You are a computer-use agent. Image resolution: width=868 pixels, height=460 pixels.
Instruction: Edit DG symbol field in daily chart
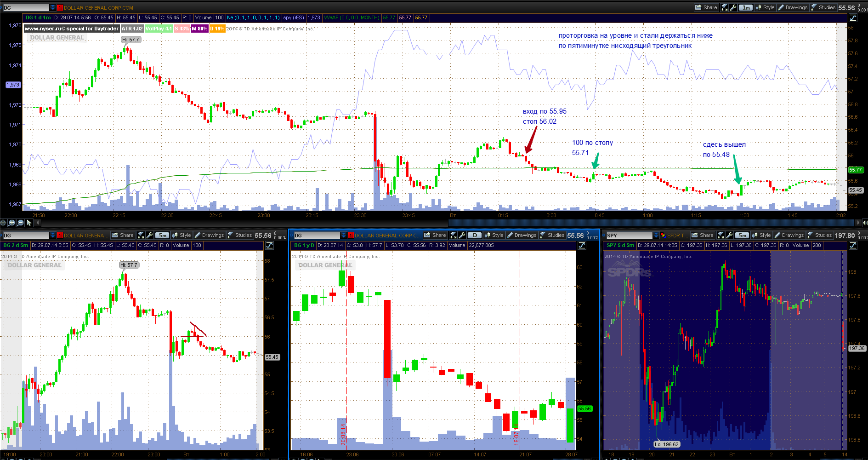317,235
